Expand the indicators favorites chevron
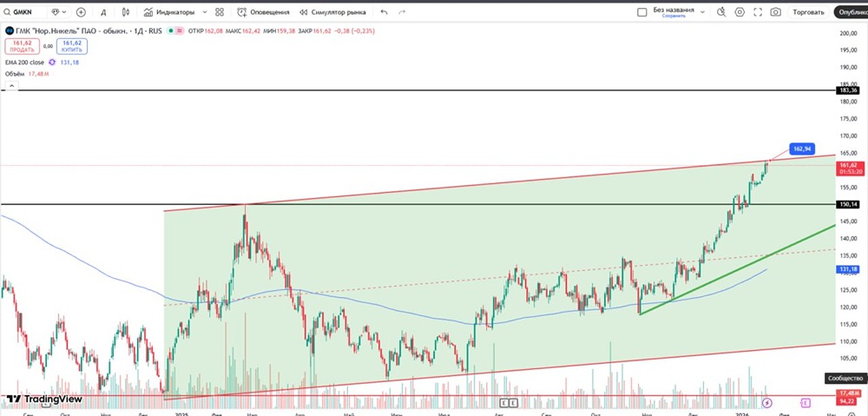This screenshot has height=416, width=868. click(205, 11)
